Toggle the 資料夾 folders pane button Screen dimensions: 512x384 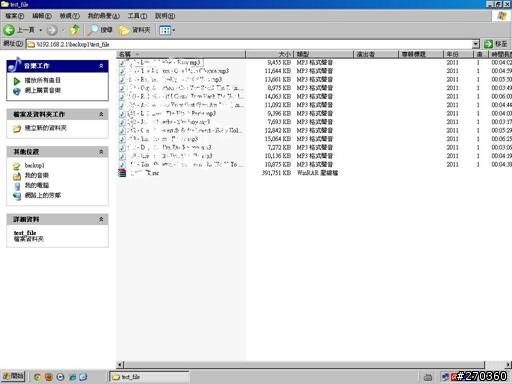[135, 30]
